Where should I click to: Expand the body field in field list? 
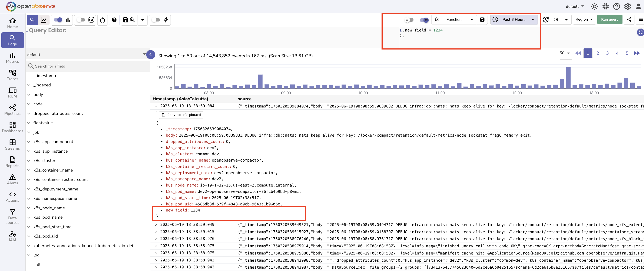tap(28, 94)
